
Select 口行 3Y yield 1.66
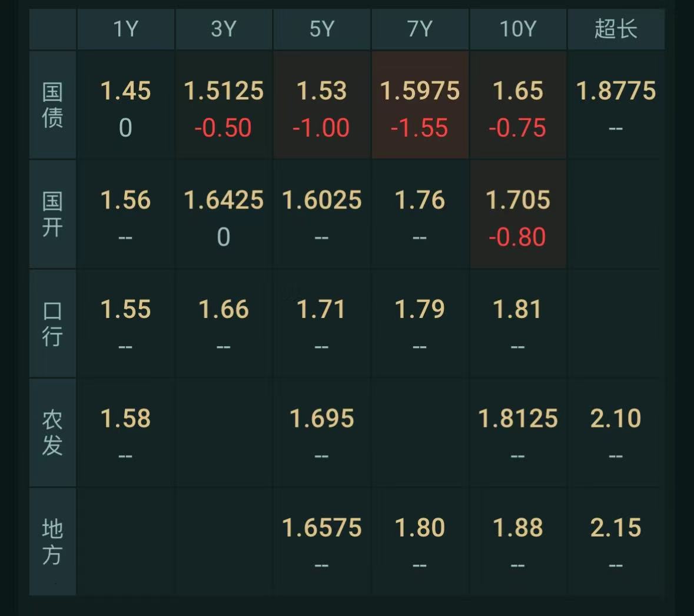[224, 309]
